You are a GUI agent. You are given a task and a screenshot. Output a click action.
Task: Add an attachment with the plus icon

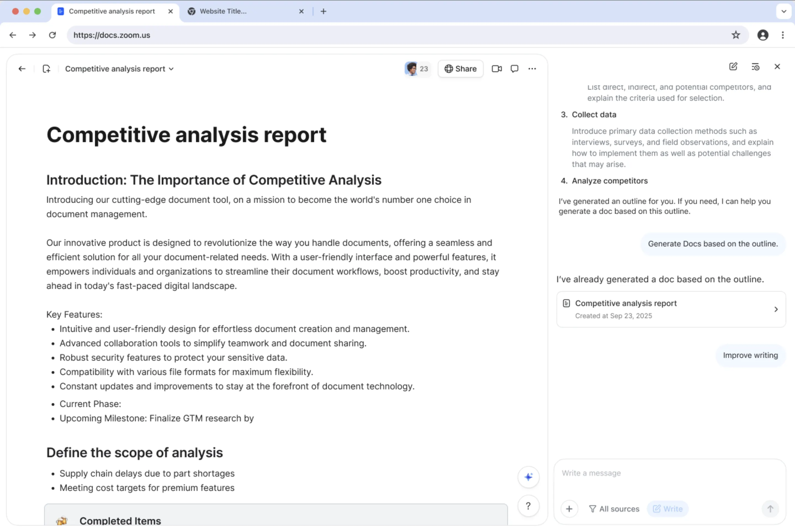click(x=569, y=509)
